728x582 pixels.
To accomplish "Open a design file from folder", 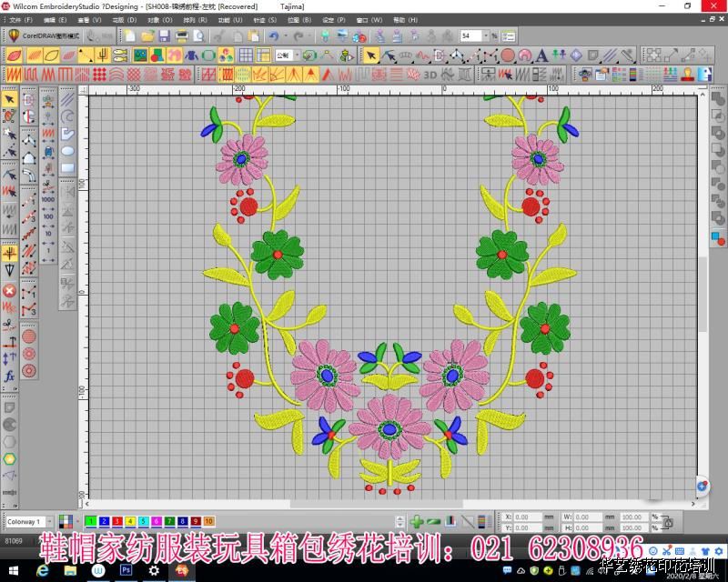I will tap(147, 35).
